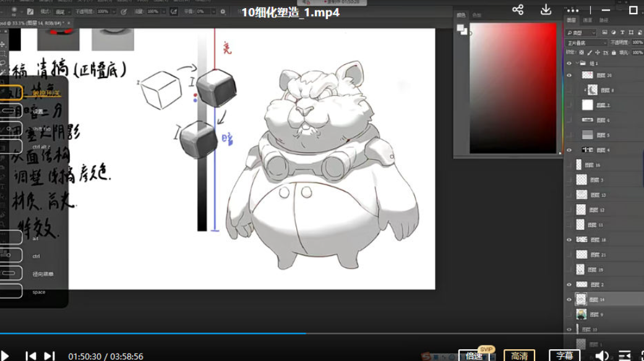
Task: Toggle lock image pixels brush icon
Action: (x=590, y=53)
